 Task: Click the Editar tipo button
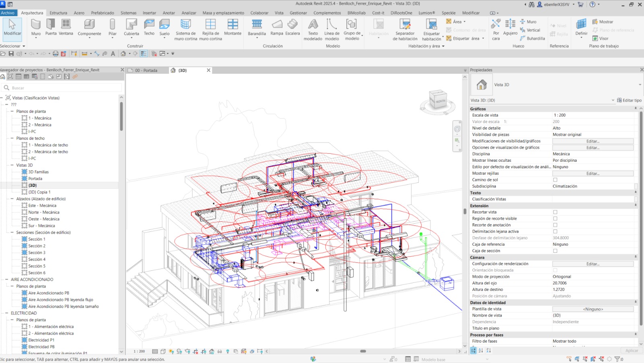tap(629, 100)
